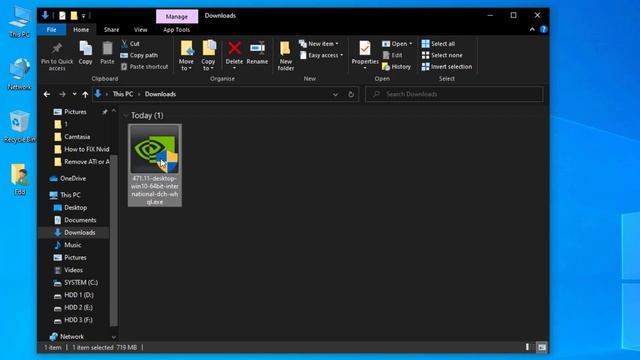Open file Properties
Screen dimensions: 640x360
click(365, 55)
